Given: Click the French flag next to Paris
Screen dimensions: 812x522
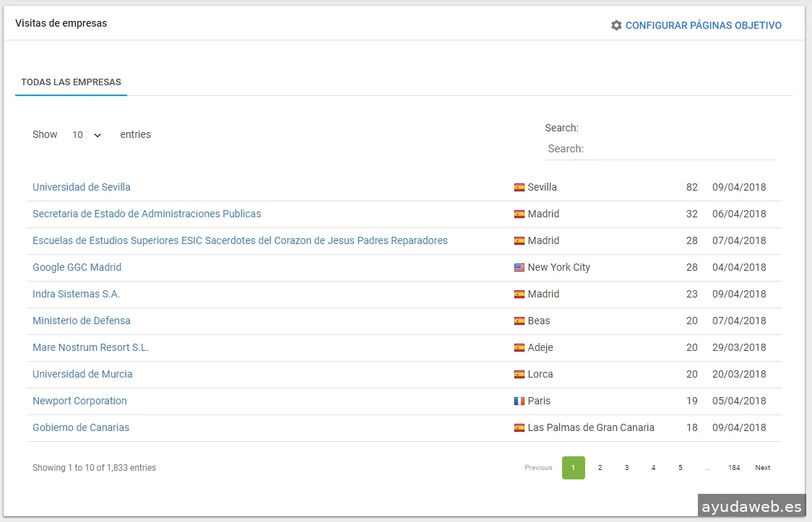Looking at the screenshot, I should click(519, 401).
